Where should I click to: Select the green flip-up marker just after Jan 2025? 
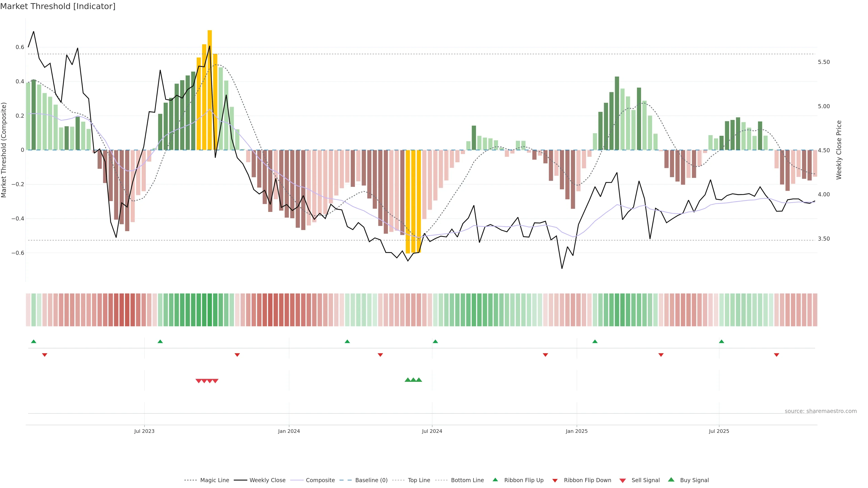point(595,342)
